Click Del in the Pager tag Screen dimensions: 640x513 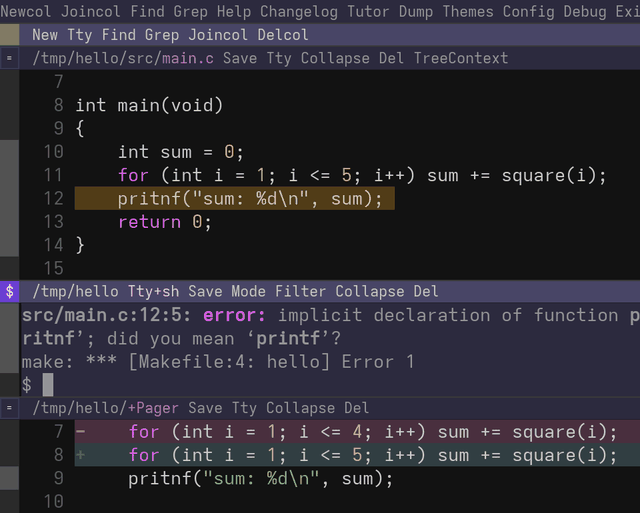(357, 408)
